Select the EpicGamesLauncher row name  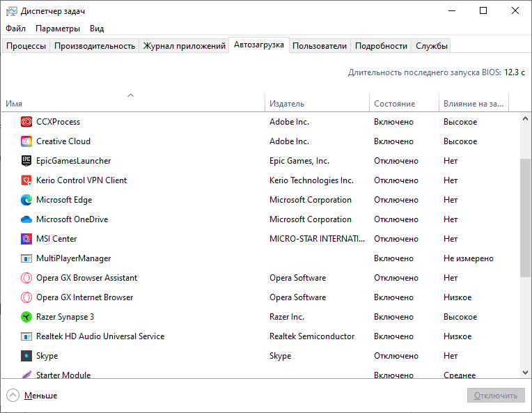point(74,161)
